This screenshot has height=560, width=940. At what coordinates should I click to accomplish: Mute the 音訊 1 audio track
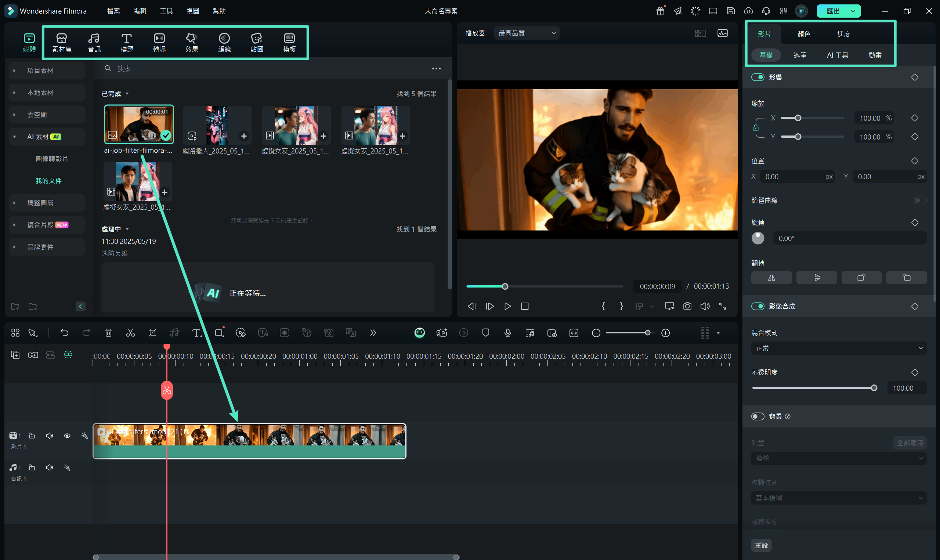pos(50,467)
